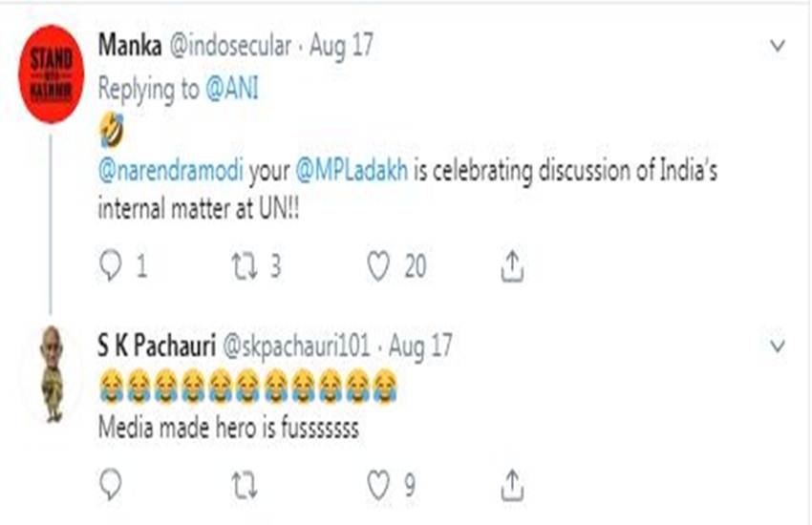The height and width of the screenshot is (525, 812).
Task: Like Manka's tweet with heart icon
Action: pyautogui.click(x=379, y=267)
